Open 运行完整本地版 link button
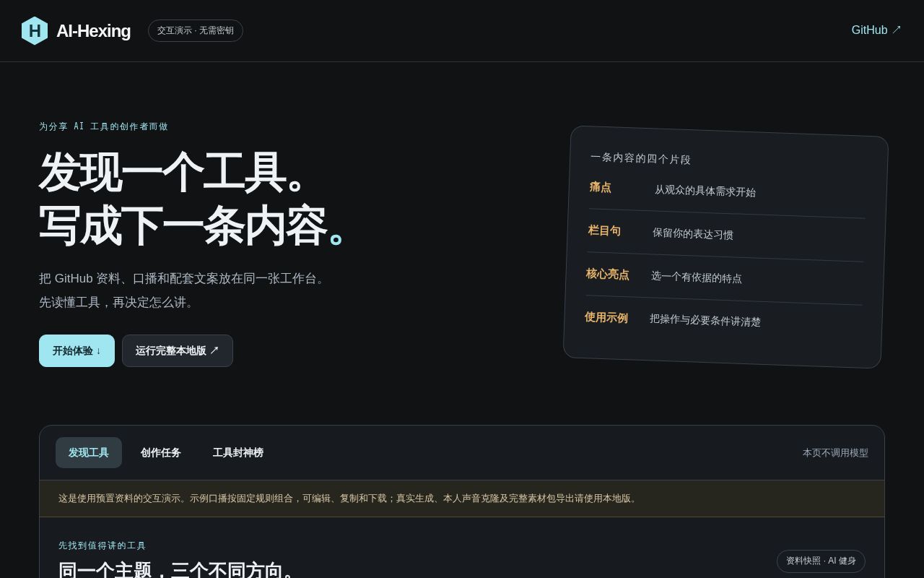This screenshot has width=924, height=578. pos(178,350)
